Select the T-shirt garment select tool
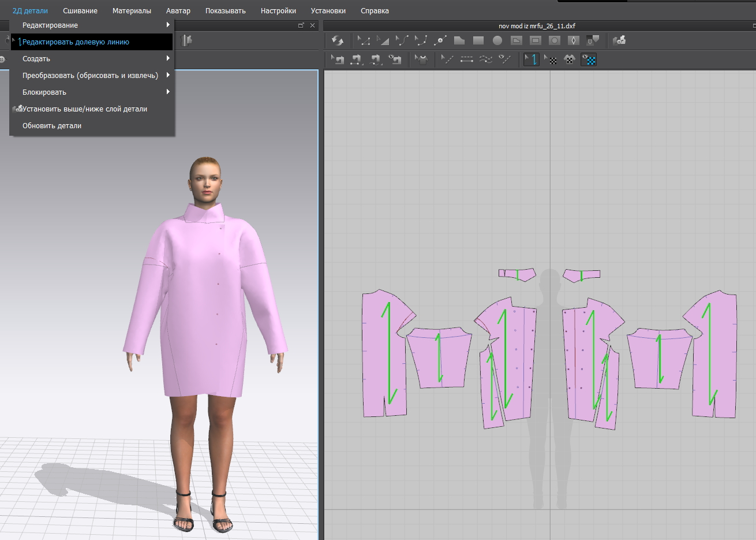Screen dimensions: 756x540 422,59
